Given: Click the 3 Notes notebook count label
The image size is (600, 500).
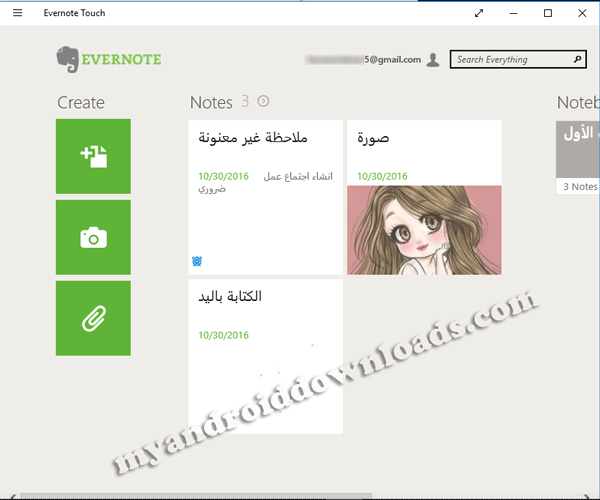Looking at the screenshot, I should pos(580,187).
